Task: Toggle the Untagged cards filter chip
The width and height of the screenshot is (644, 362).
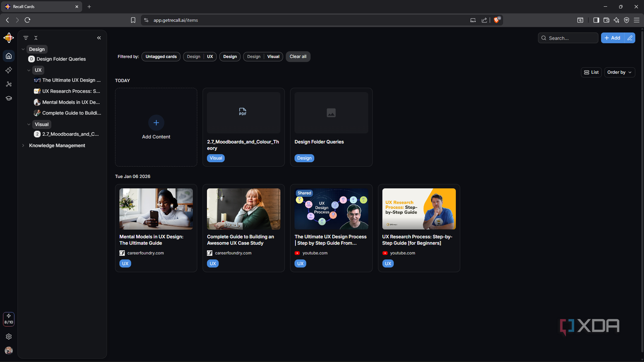Action: 161,57
